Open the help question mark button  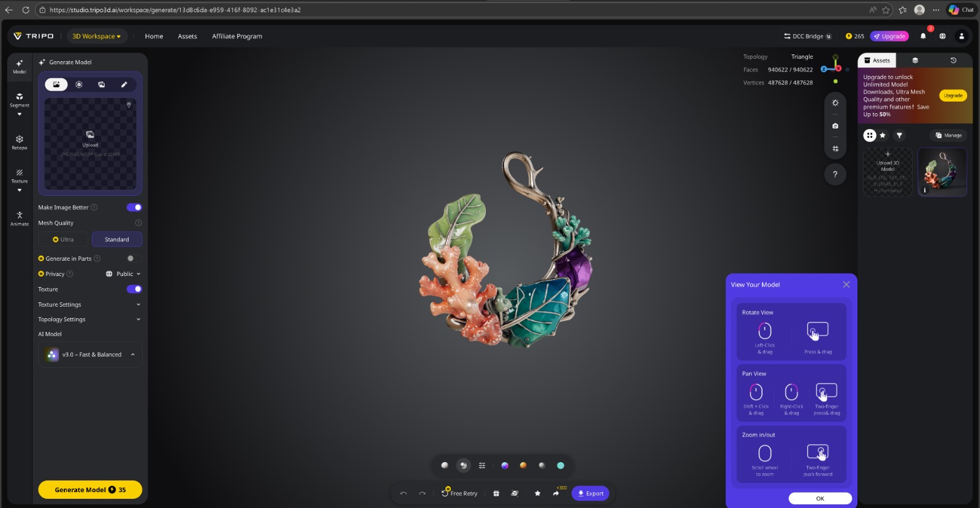pos(835,174)
